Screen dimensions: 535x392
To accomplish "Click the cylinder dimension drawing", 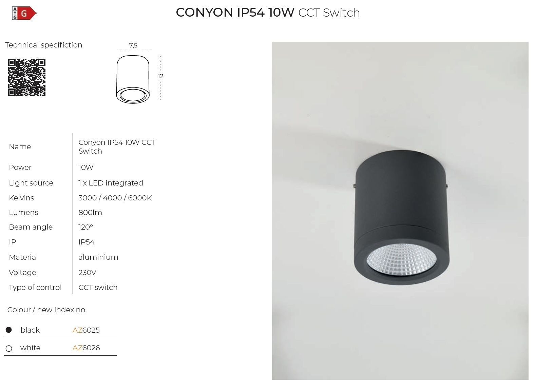I will pos(133,79).
